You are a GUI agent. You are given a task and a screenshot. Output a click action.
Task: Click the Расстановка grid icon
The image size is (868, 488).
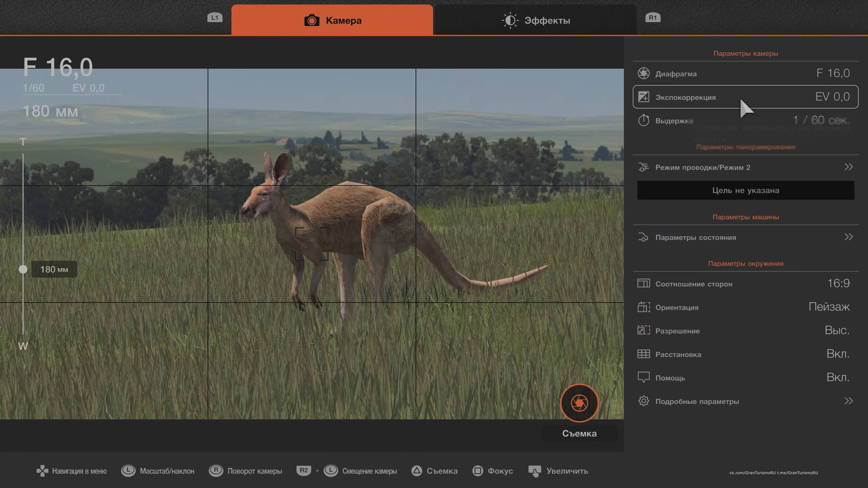644,354
